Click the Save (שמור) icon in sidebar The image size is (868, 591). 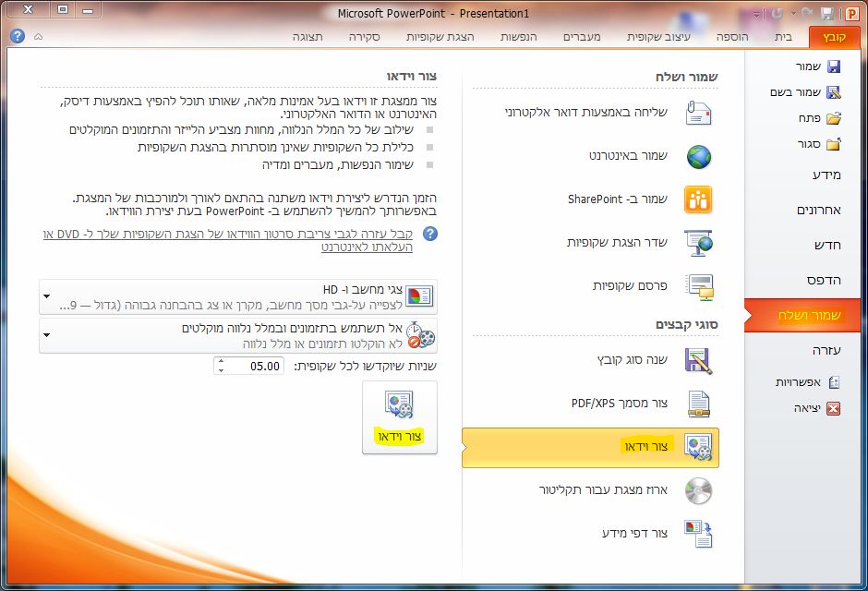coord(833,66)
